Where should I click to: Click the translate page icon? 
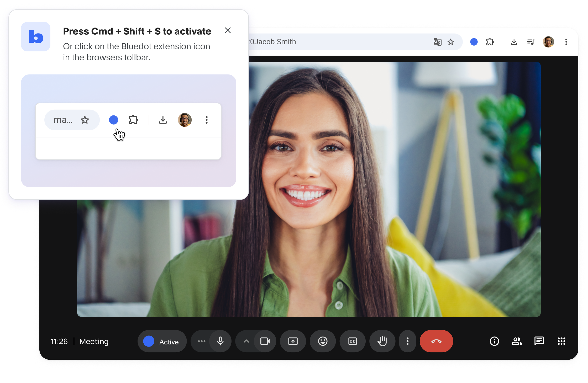coord(437,42)
